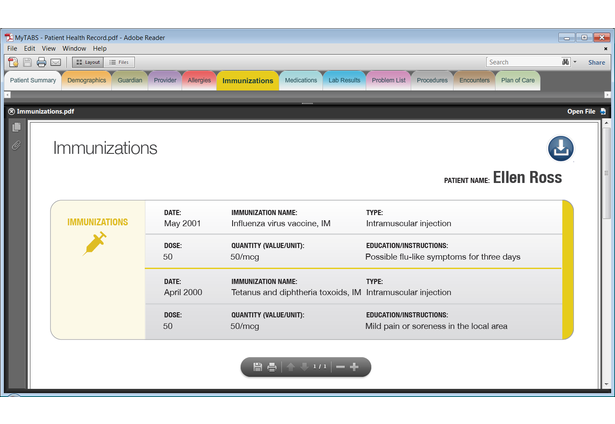Click the email envelope icon in toolbar
This screenshot has width=615, height=424.
pyautogui.click(x=56, y=62)
